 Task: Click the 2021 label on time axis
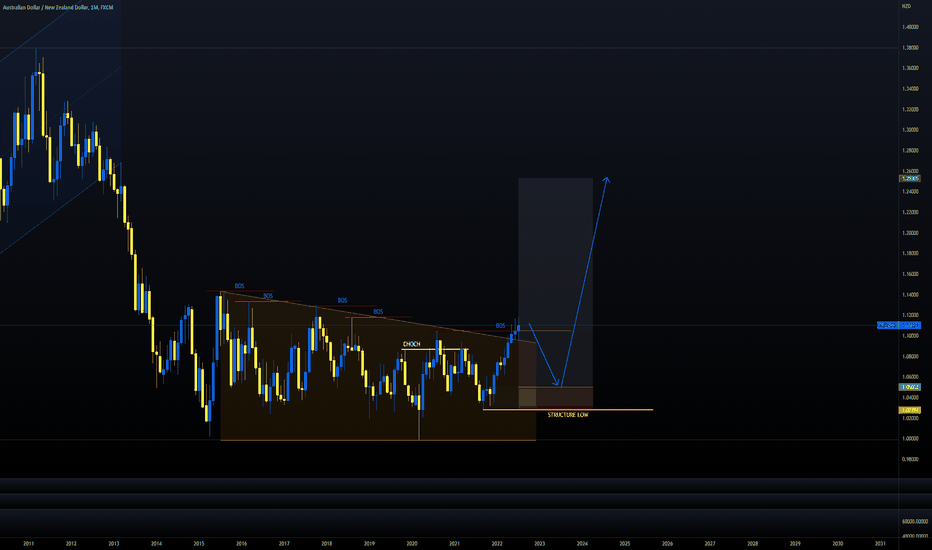coord(454,543)
